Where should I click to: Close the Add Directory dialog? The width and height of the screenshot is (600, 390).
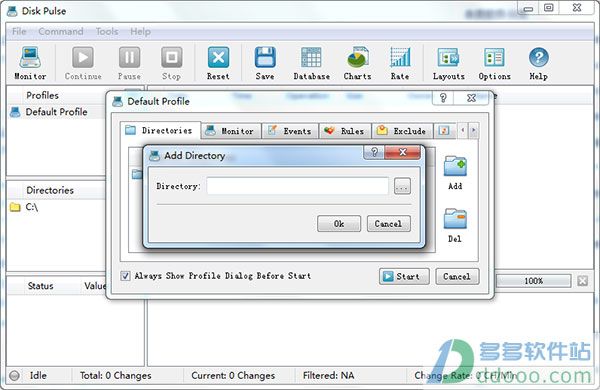(x=403, y=152)
